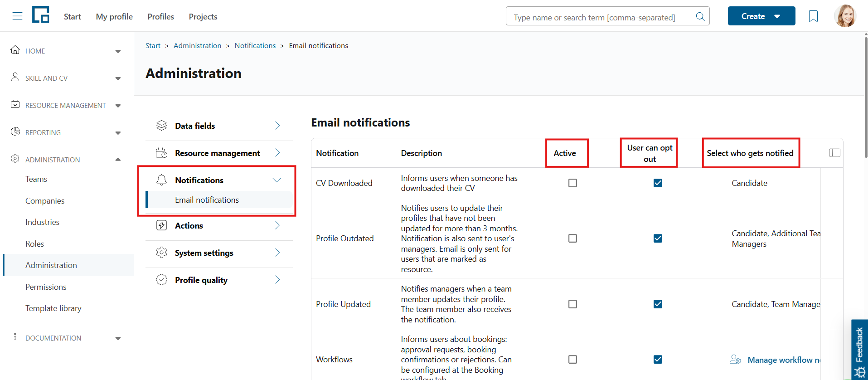Follow the Administration breadcrumb link
Screen dimensions: 868x380
click(198, 46)
